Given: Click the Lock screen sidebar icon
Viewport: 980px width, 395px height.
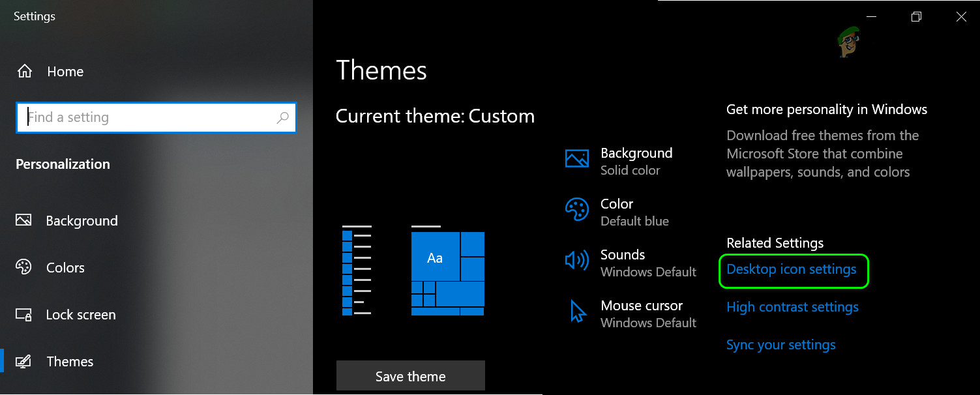Looking at the screenshot, I should tap(23, 314).
